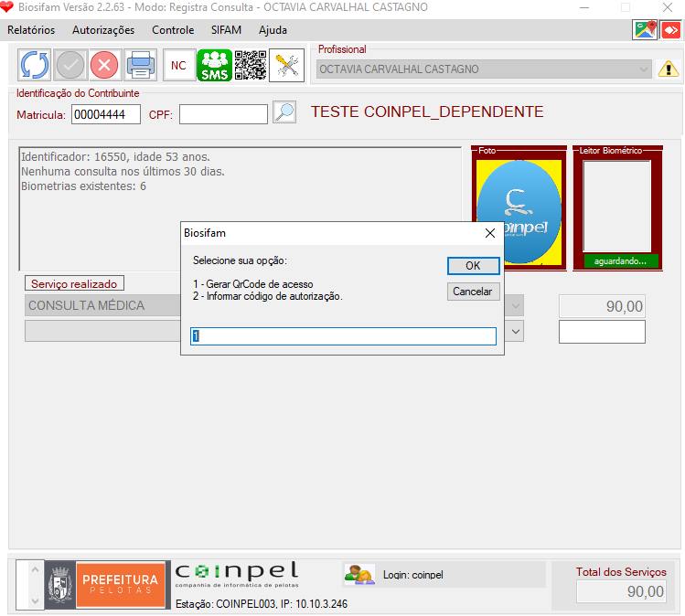Click the option input field in dialog
The height and width of the screenshot is (616, 685).
[343, 336]
